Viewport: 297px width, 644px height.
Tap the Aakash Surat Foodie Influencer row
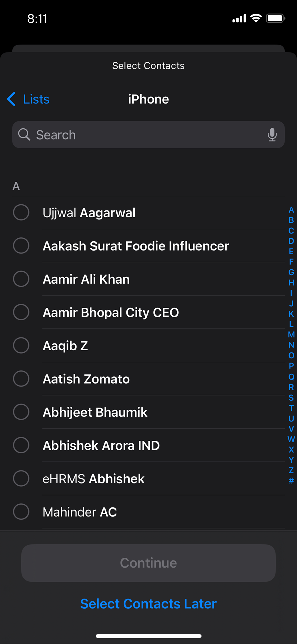point(136,246)
